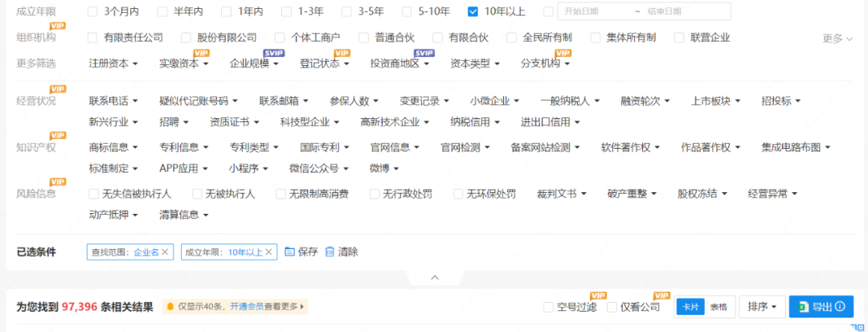Uncheck the 10年以上 checkbox
The image size is (868, 332).
tap(473, 11)
